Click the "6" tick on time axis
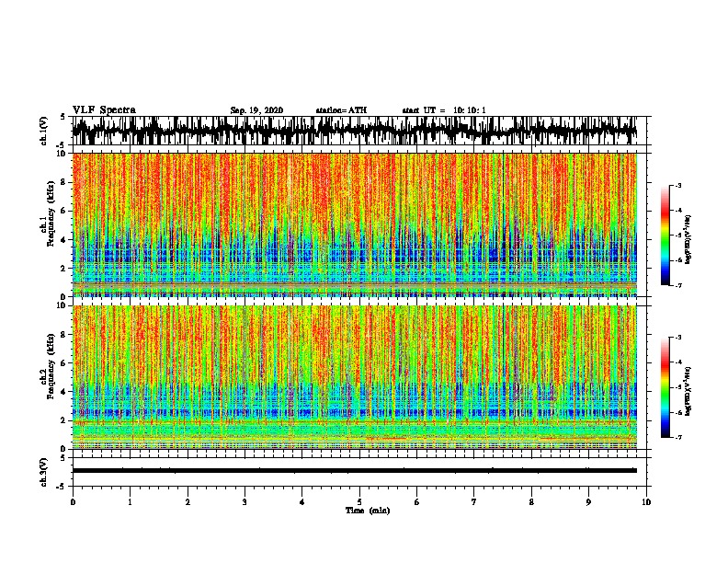Image resolution: width=728 pixels, height=563 pixels. tap(417, 502)
